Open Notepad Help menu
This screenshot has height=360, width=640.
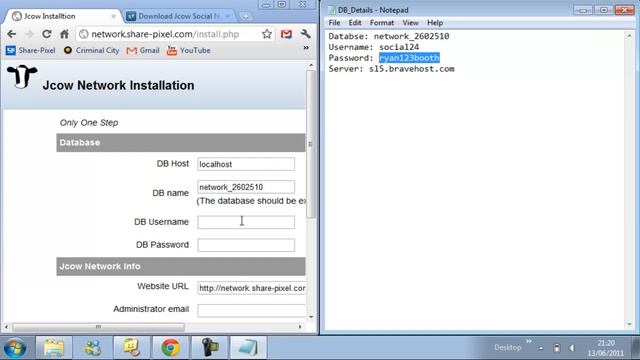click(x=435, y=23)
